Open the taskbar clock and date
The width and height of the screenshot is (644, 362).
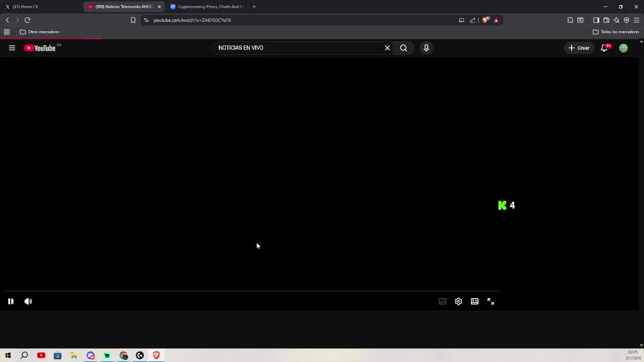[632, 355]
